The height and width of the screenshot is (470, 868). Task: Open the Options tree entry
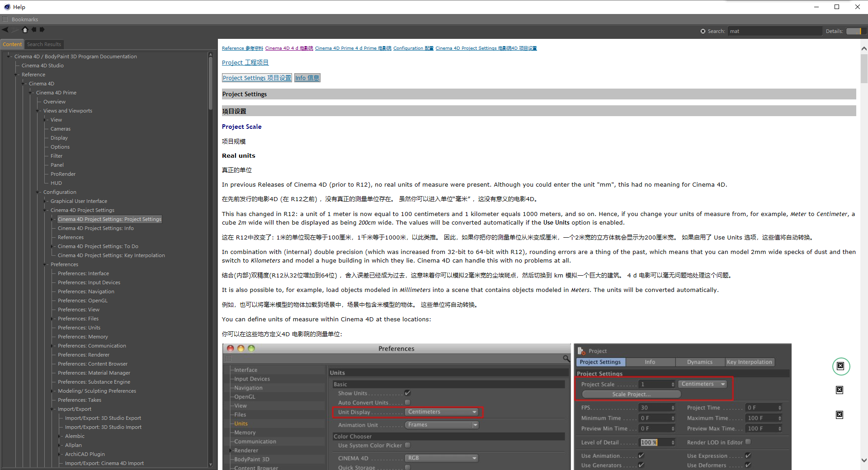click(60, 147)
